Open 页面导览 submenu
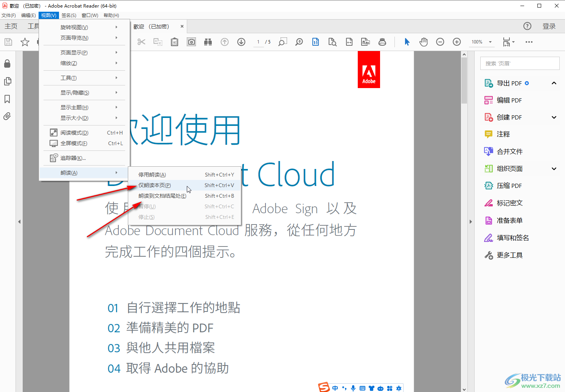Screen dimensions: 565x392 (84, 38)
